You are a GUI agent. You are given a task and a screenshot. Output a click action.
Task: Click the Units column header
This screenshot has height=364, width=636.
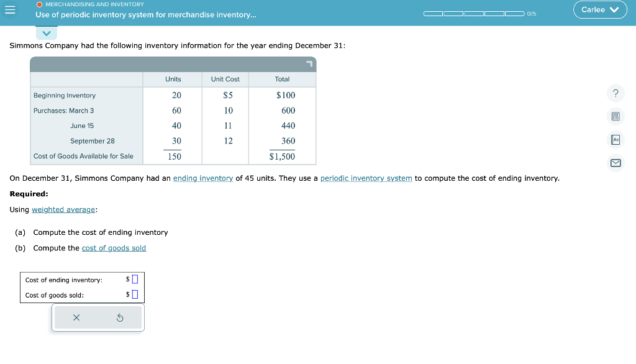[x=173, y=79]
